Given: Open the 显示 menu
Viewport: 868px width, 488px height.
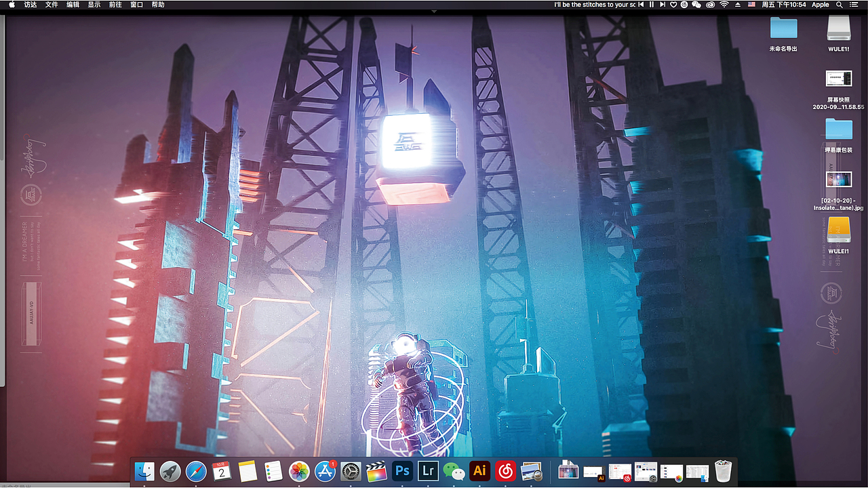Looking at the screenshot, I should click(x=94, y=5).
